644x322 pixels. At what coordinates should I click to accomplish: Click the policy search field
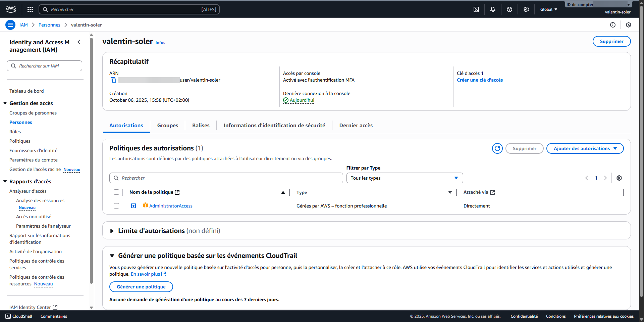[x=226, y=178]
